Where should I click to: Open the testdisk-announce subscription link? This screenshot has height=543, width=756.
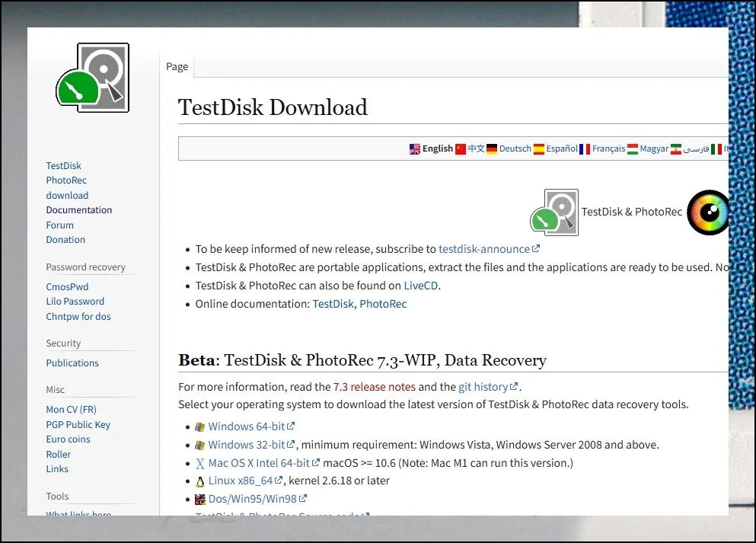[x=484, y=249]
